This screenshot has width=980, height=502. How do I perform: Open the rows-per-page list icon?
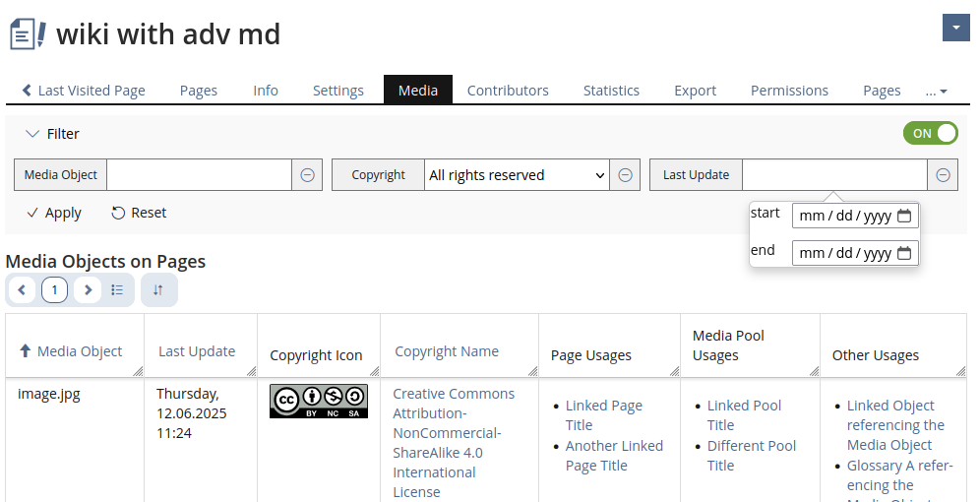pyautogui.click(x=117, y=290)
